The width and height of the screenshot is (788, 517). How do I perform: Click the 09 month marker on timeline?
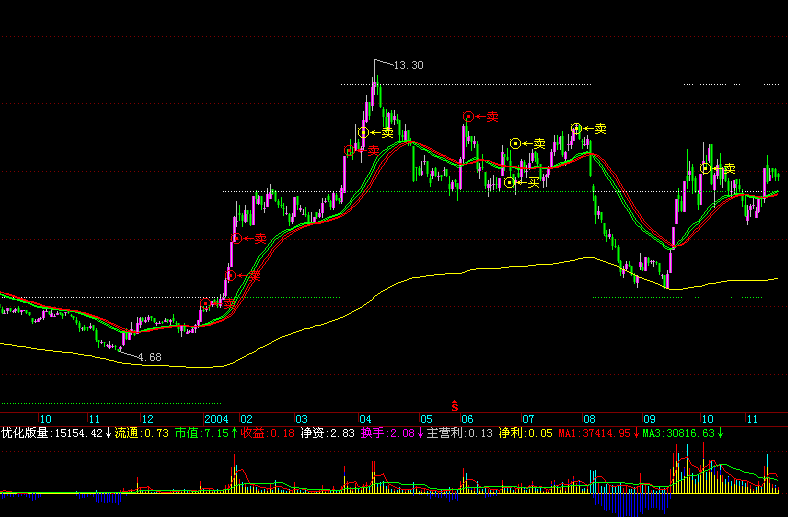coord(649,419)
